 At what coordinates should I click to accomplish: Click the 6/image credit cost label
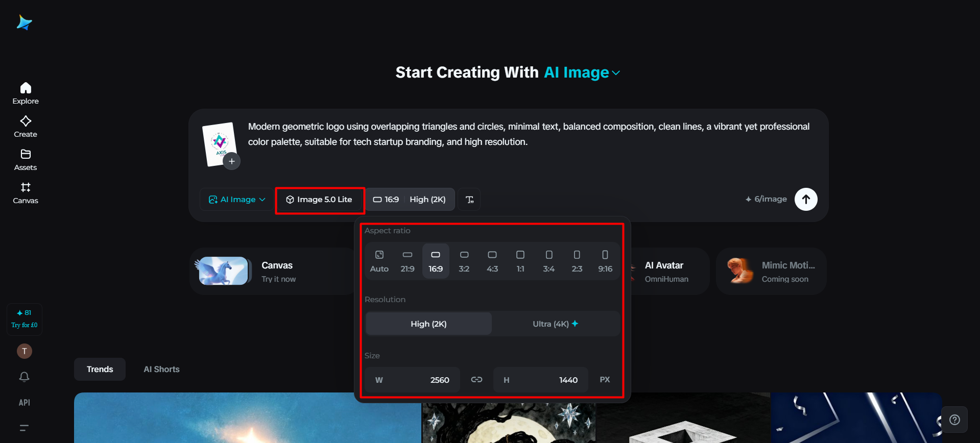coord(766,199)
